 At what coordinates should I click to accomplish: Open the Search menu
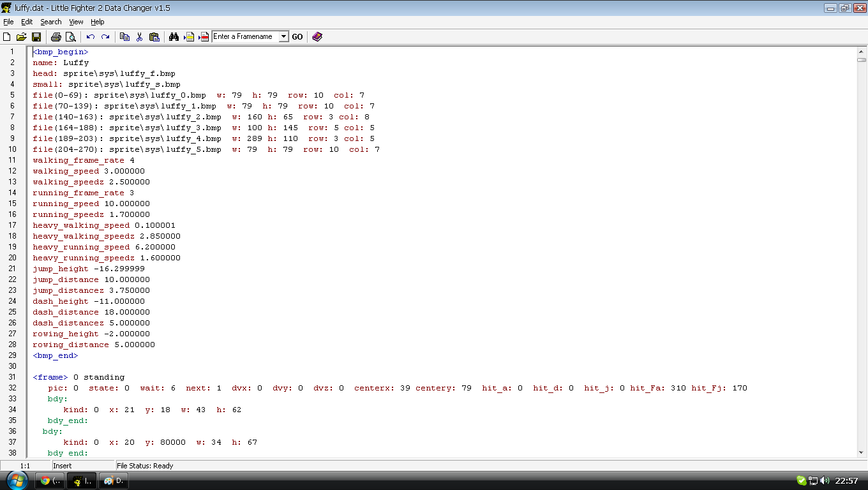51,22
